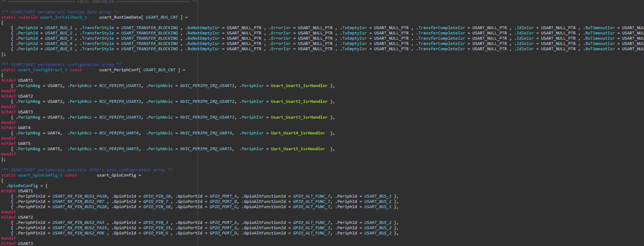Click the USART_RX_PIN_BUS2_PD6 constant
644x246 pixels.
(x=78, y=233)
